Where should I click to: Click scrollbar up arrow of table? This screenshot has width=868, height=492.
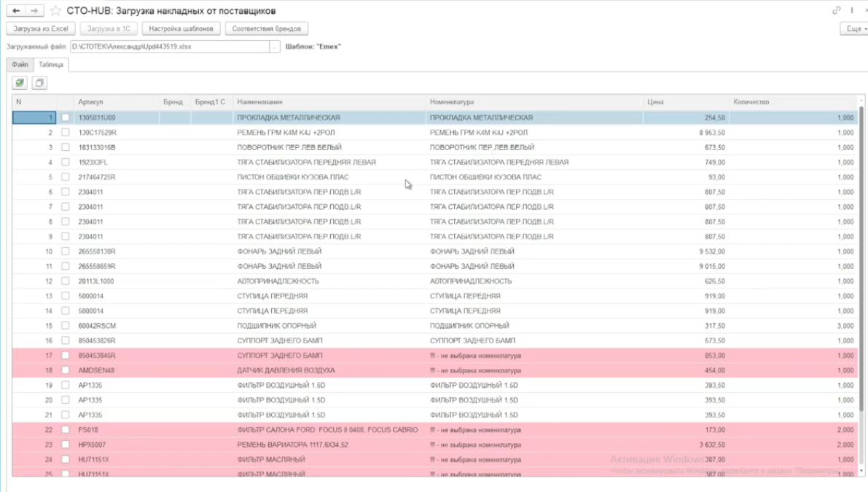coord(861,101)
